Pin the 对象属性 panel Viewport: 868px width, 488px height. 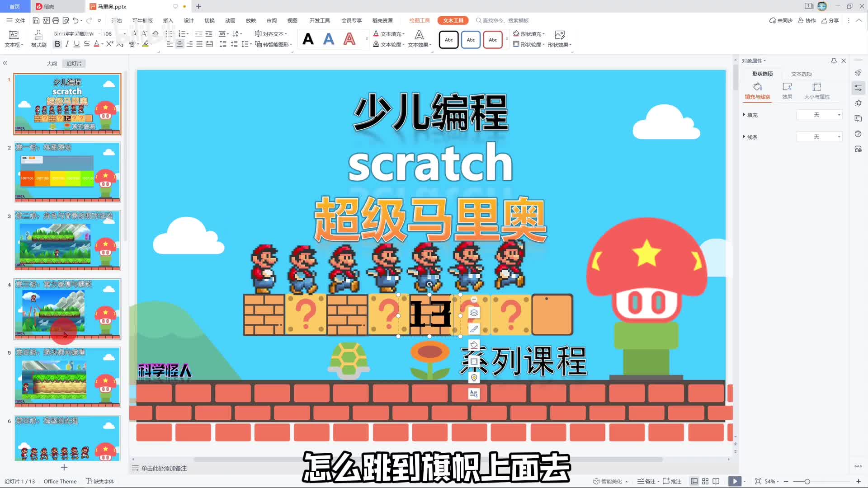(834, 61)
